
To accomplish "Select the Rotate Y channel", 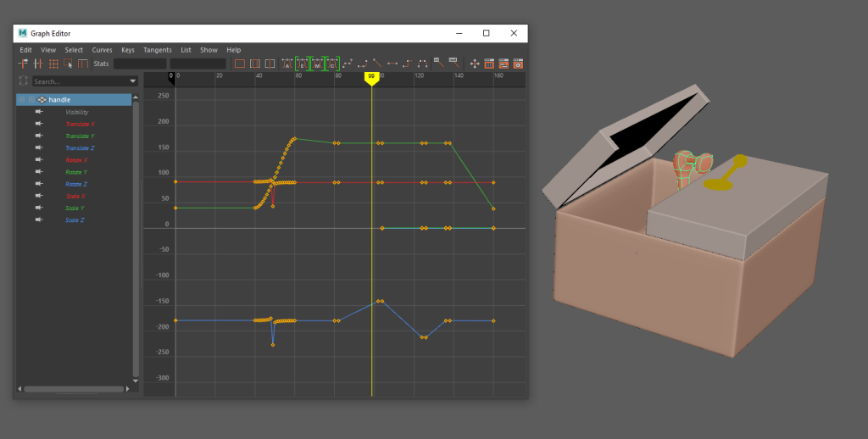I will point(76,172).
